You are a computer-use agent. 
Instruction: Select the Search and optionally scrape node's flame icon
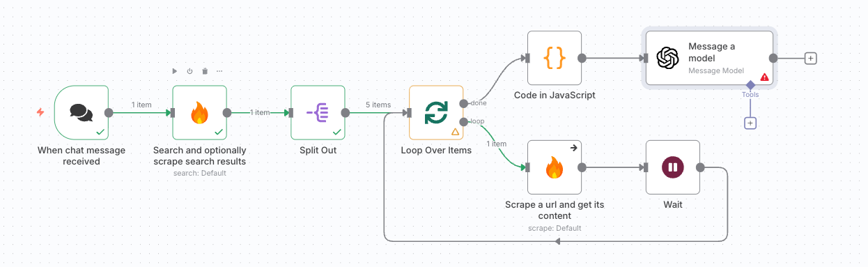(200, 113)
